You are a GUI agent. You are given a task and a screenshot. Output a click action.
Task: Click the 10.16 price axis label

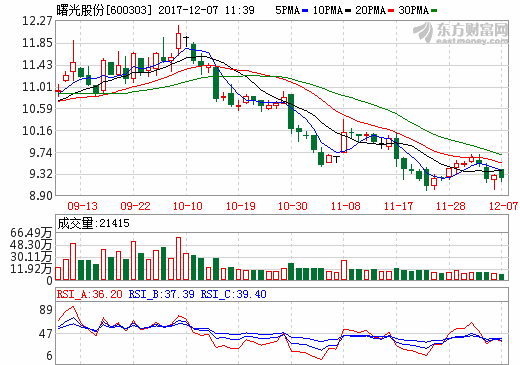pos(37,131)
